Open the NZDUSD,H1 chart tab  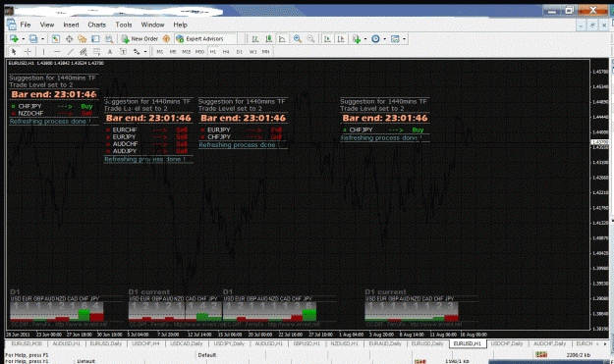pos(345,343)
